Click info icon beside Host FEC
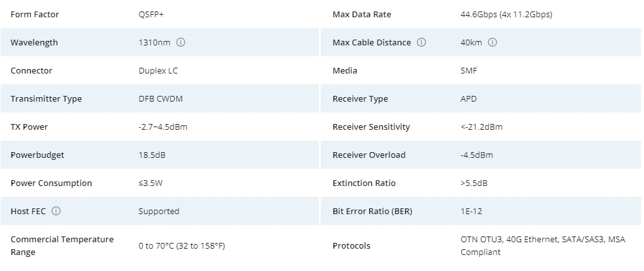The image size is (644, 271). coord(56,212)
